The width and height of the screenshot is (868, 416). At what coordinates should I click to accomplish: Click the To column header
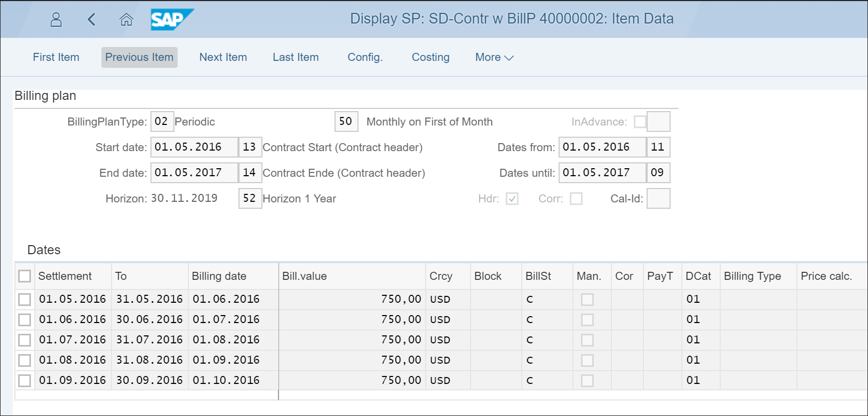(x=150, y=276)
